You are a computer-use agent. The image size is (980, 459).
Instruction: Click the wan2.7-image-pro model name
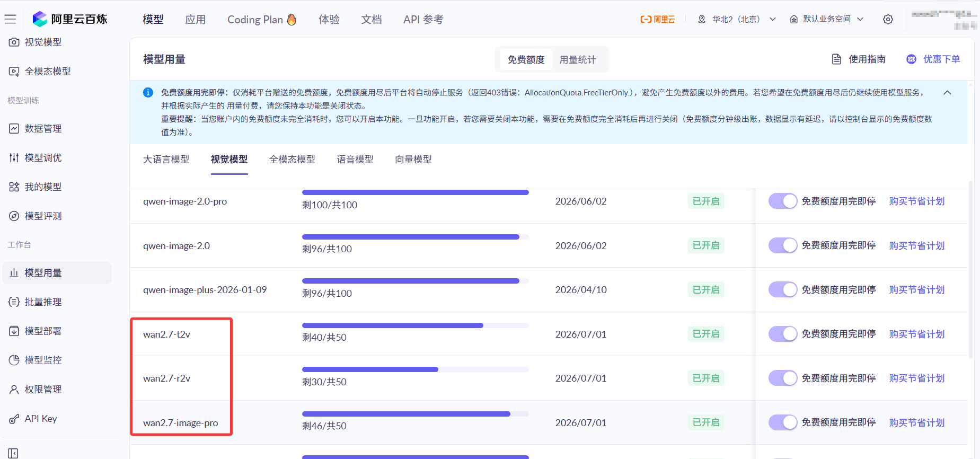tap(181, 423)
